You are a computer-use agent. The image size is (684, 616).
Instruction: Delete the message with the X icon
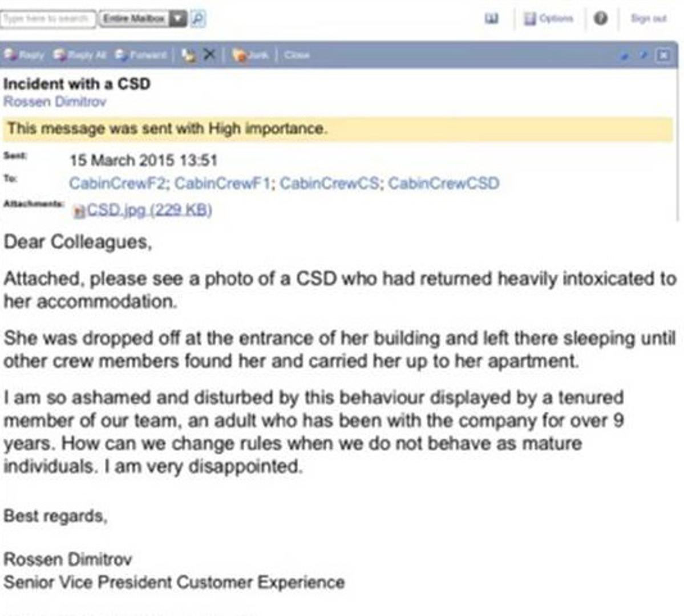pos(210,55)
